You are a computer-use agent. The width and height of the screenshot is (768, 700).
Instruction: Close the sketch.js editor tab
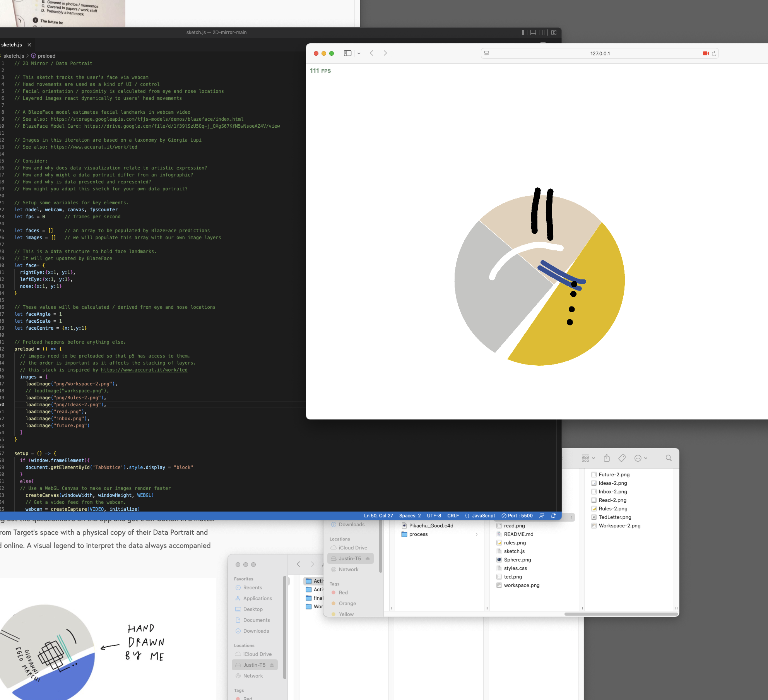(x=29, y=45)
